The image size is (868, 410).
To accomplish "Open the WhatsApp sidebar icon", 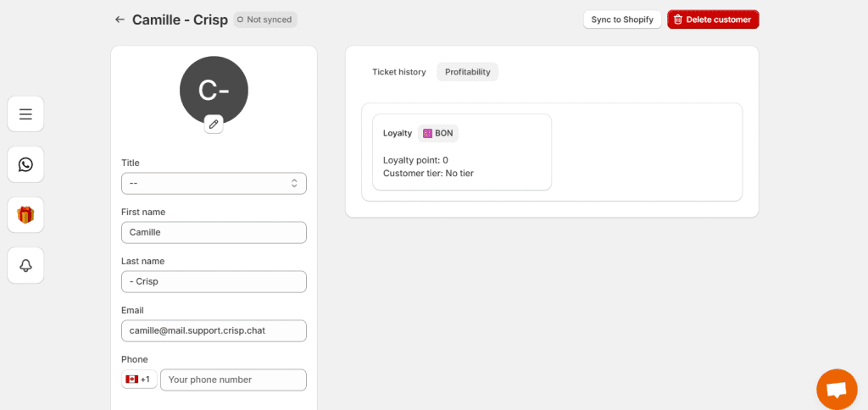I will point(25,164).
